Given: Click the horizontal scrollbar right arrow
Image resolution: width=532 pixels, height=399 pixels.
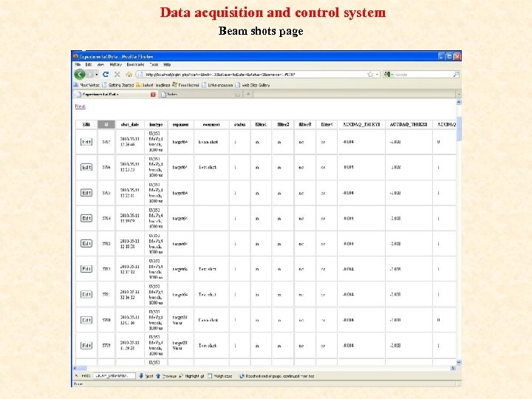Looking at the screenshot, I should coord(453,368).
